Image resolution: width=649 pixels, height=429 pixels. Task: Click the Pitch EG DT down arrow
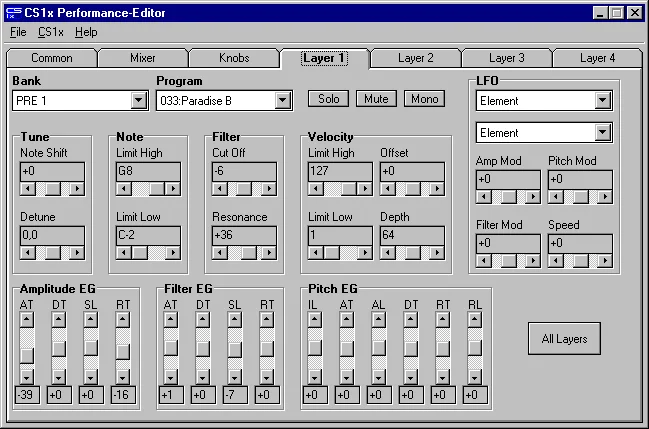point(411,377)
